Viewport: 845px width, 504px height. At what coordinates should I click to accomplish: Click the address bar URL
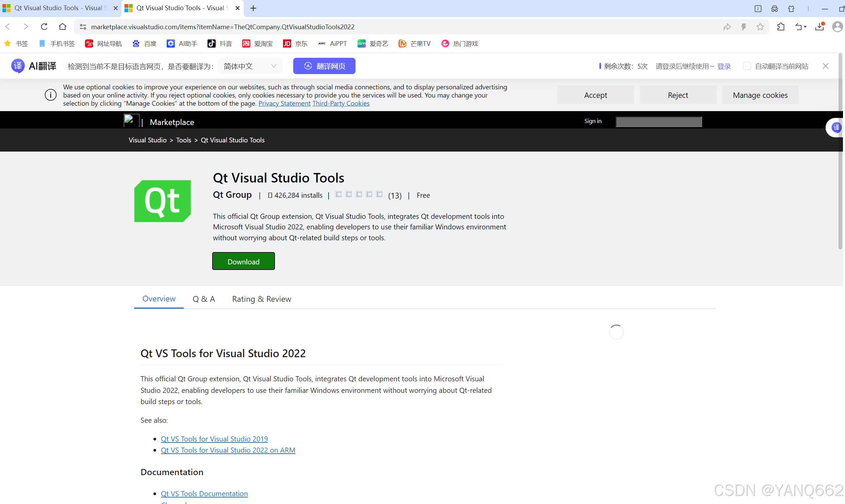[223, 27]
